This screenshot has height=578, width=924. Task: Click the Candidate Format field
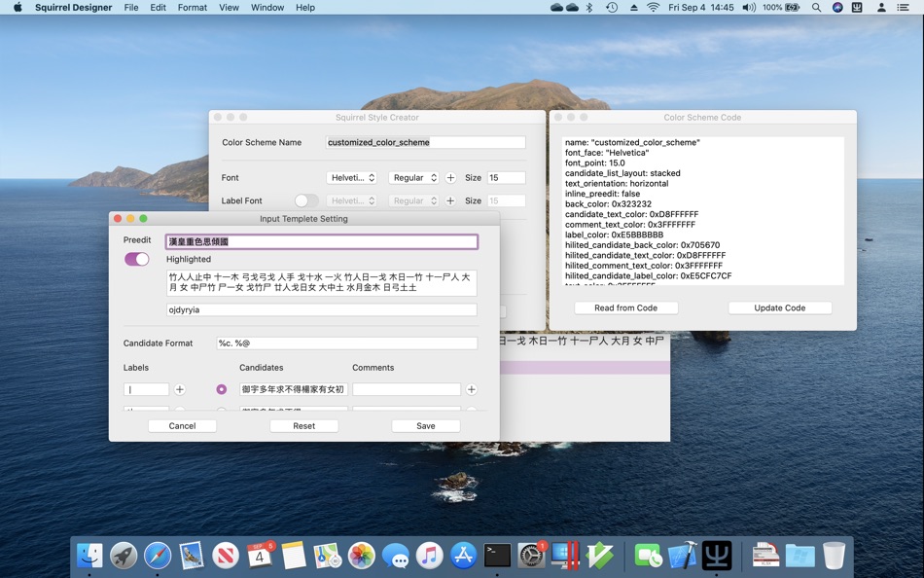(x=346, y=343)
